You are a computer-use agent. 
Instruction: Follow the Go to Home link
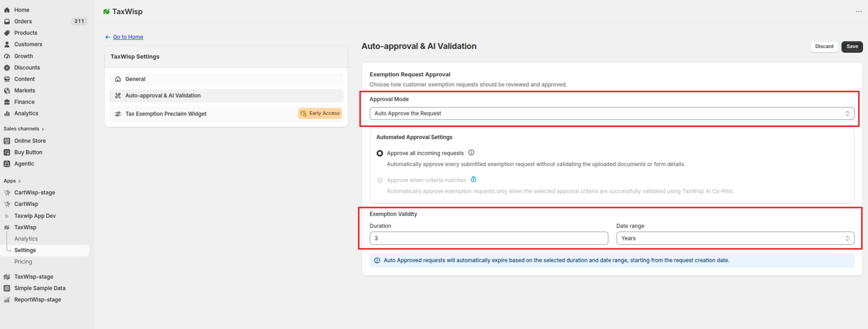(128, 37)
